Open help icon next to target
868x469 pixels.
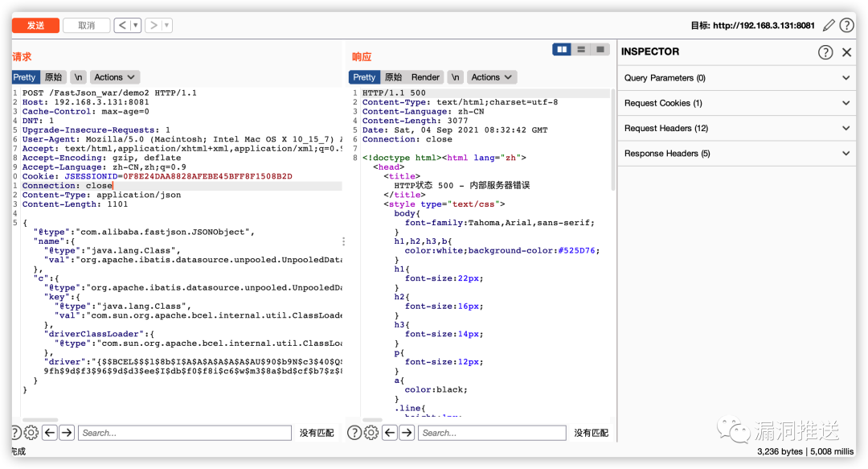click(x=846, y=25)
